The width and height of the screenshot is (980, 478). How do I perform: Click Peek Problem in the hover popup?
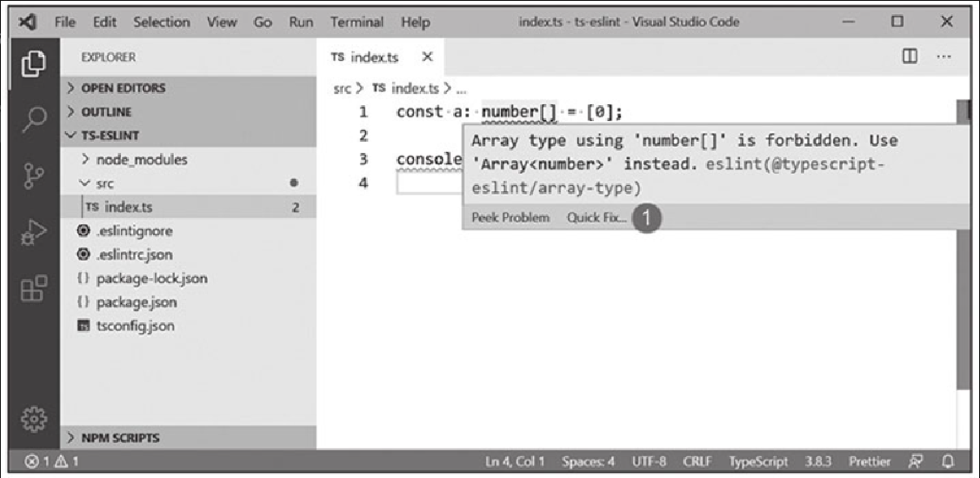(x=510, y=217)
